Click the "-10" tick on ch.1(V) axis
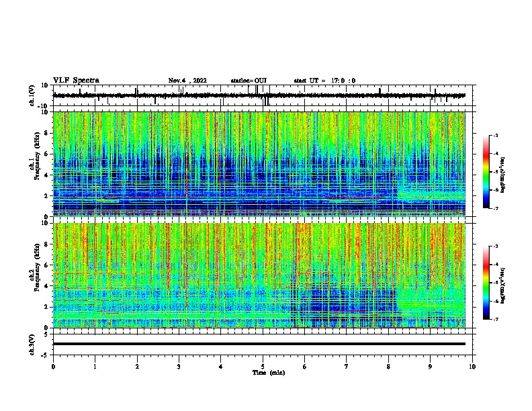532x411 pixels. [44, 106]
